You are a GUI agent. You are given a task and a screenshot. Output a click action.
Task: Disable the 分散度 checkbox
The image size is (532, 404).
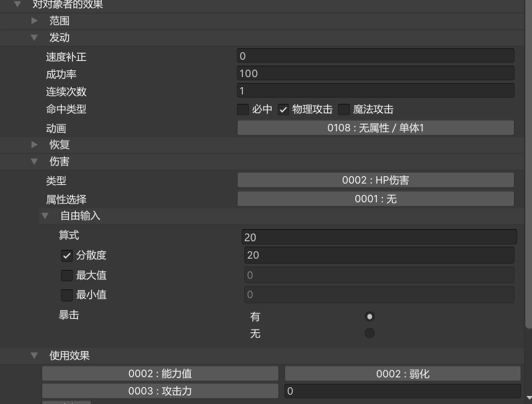point(66,255)
